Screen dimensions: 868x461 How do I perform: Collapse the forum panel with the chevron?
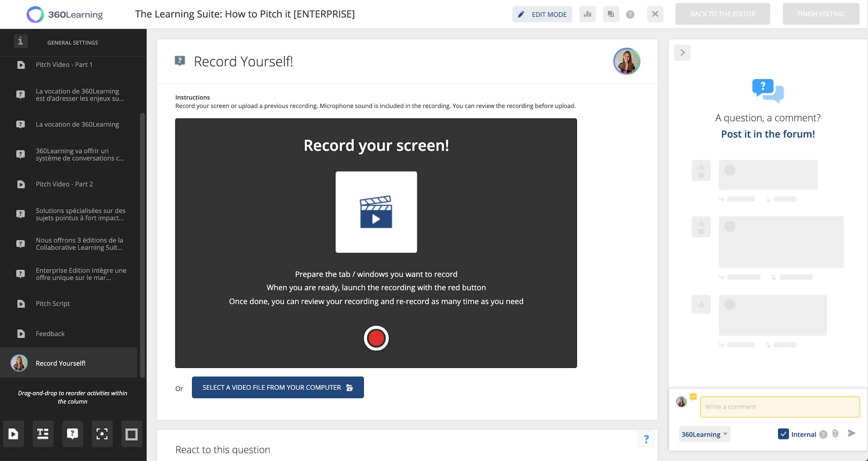coord(683,53)
